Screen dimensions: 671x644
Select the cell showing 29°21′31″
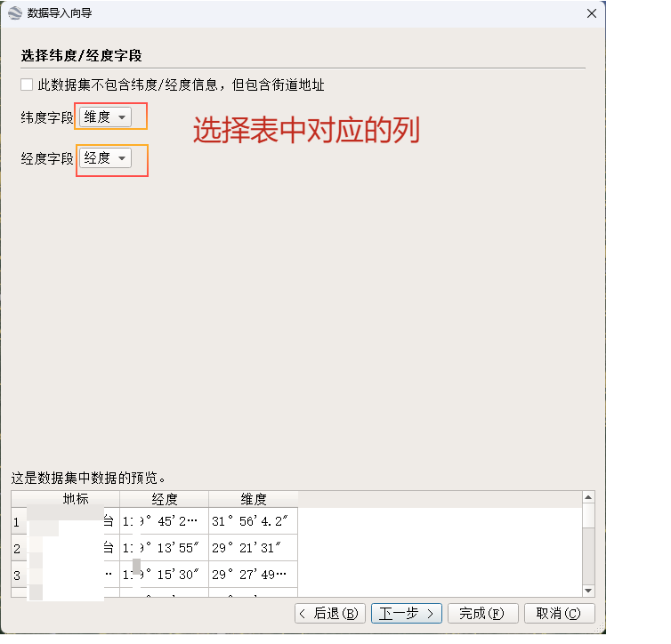(253, 548)
